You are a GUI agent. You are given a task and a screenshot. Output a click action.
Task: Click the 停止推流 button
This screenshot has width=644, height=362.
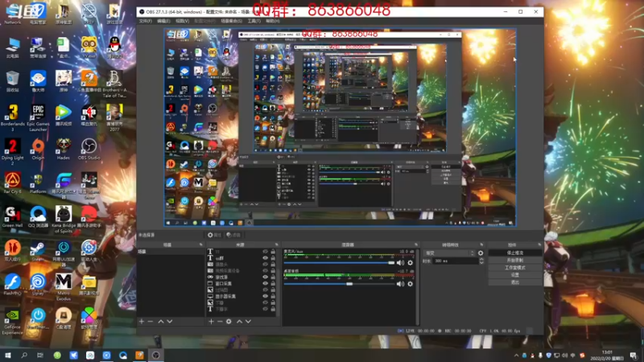pos(515,253)
